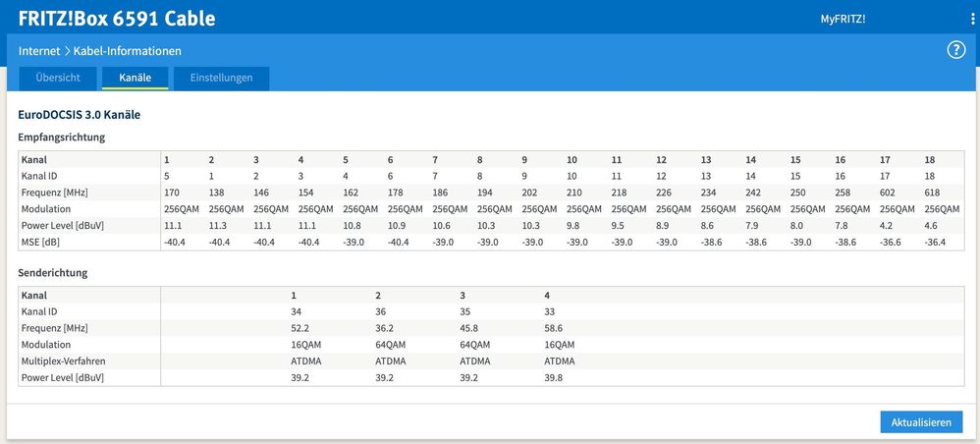Click downstream frequency value 226
The width and height of the screenshot is (980, 444).
[x=664, y=193]
